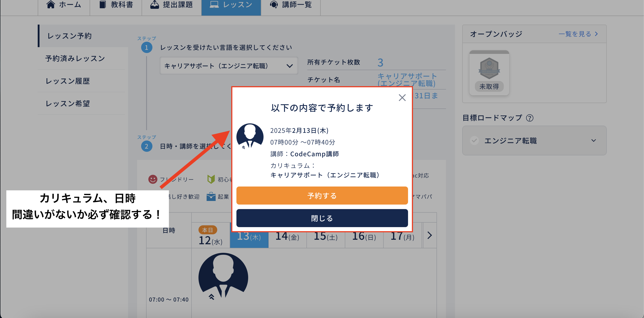Viewport: 644px width, 318px height.
Task: Expand the エンジニア転職 roadmap chevron
Action: 593,141
